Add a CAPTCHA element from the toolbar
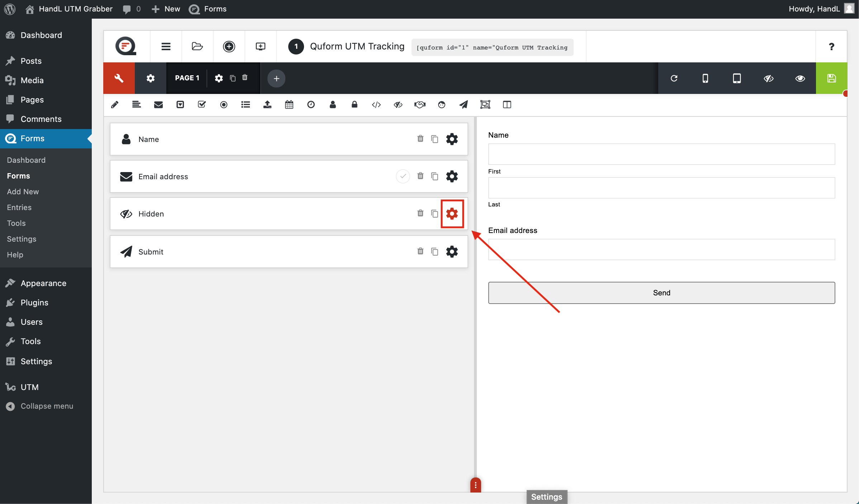The width and height of the screenshot is (859, 504). click(x=420, y=105)
